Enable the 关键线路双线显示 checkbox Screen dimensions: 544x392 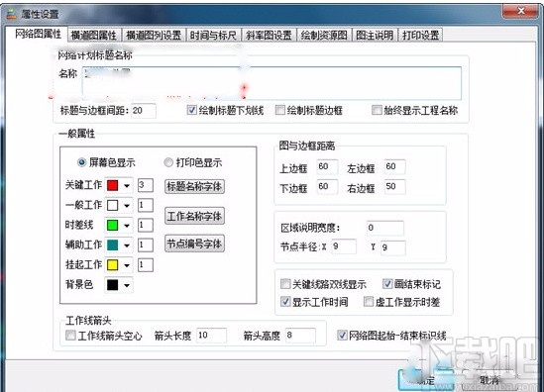(285, 284)
